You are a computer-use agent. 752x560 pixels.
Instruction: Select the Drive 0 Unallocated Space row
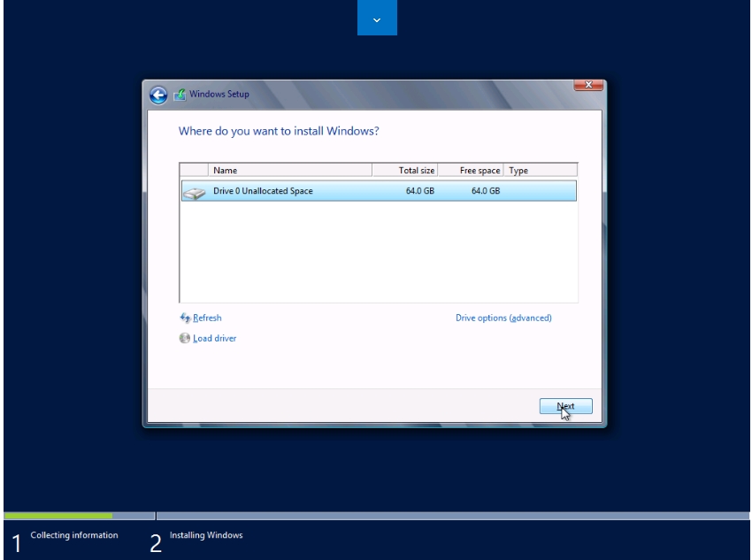[x=379, y=191]
